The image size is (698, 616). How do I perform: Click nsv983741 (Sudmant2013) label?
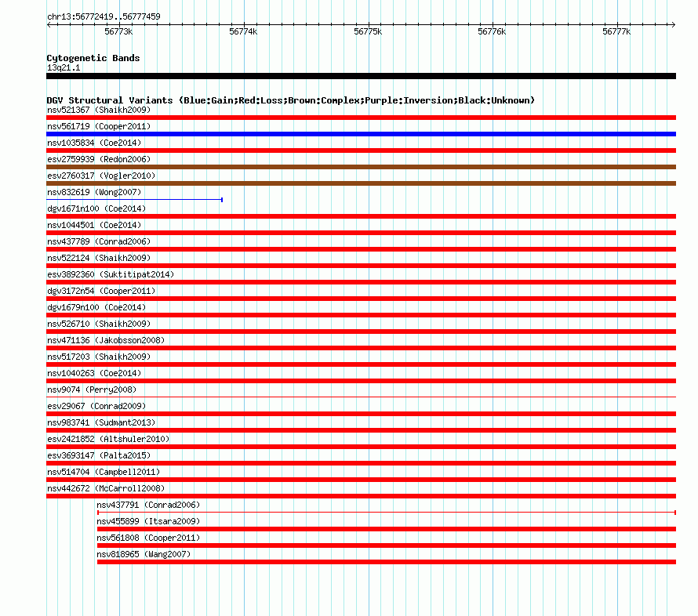point(101,422)
